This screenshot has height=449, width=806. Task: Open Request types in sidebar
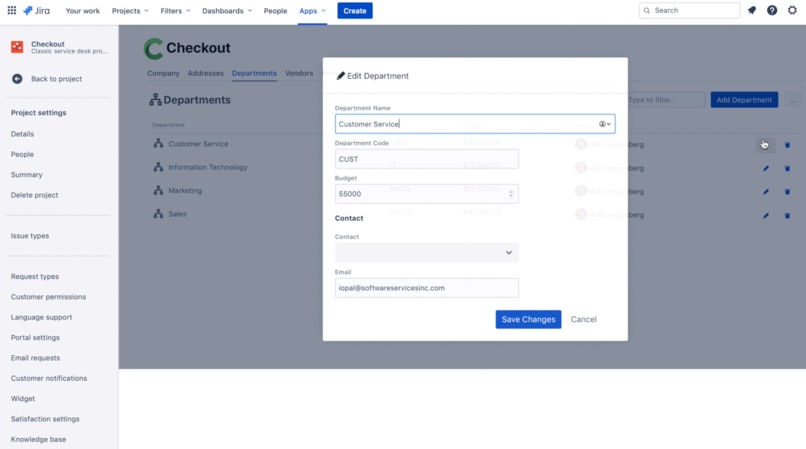34,276
